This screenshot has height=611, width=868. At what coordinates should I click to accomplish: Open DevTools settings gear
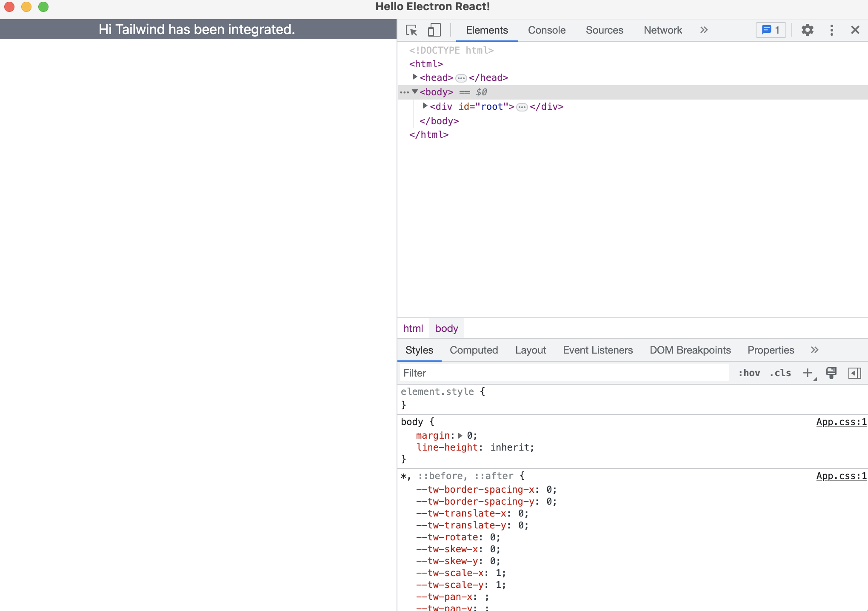point(807,30)
